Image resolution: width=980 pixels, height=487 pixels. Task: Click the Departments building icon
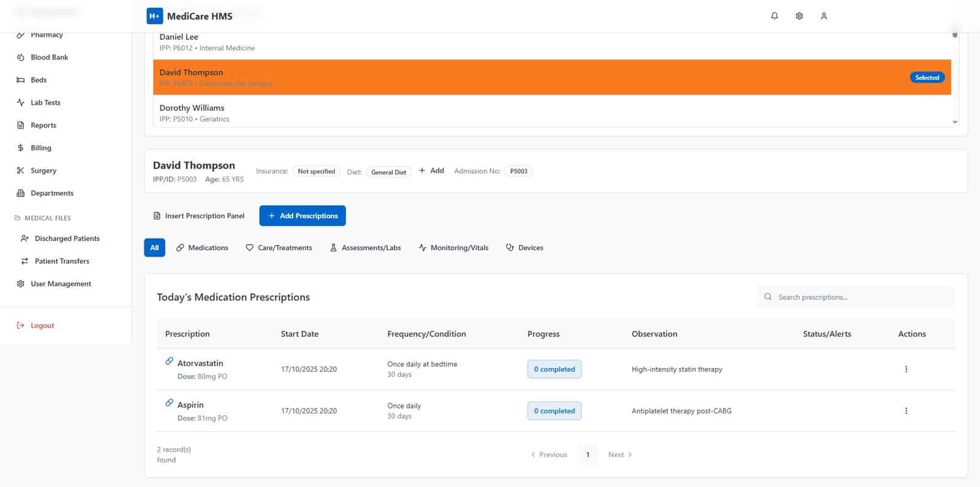coord(20,194)
